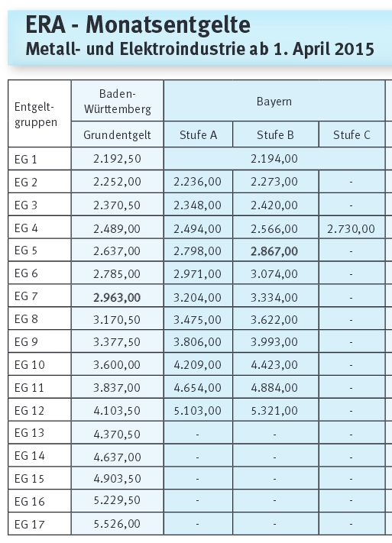Select the Grundentgelt subheader cell
This screenshot has height=543, width=392.
tap(117, 134)
